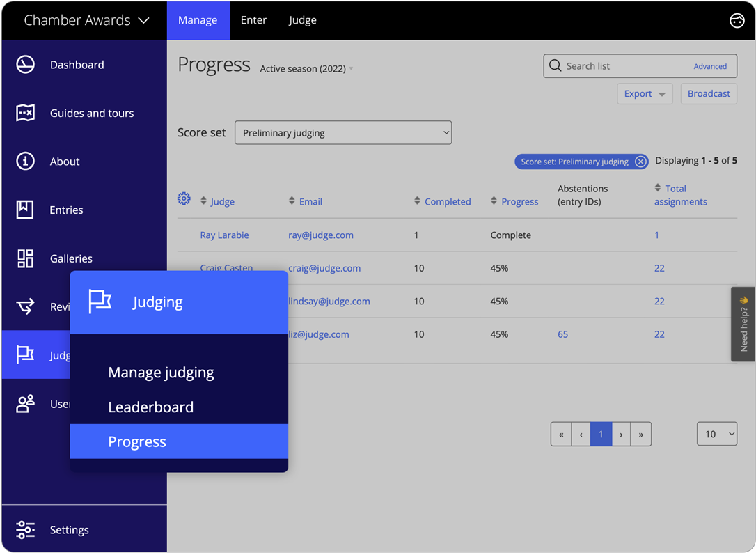Click the About info icon in sidebar
The height and width of the screenshot is (555, 756).
25,161
